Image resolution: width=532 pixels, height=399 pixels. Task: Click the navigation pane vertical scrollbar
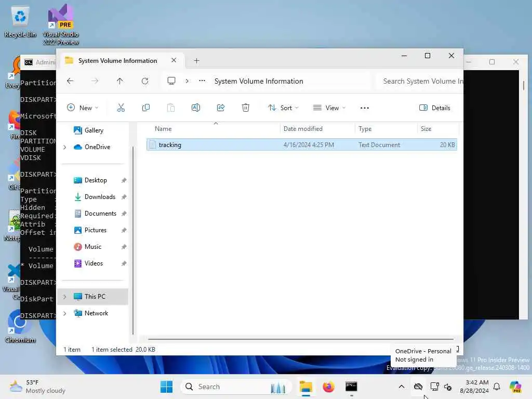coord(132,241)
